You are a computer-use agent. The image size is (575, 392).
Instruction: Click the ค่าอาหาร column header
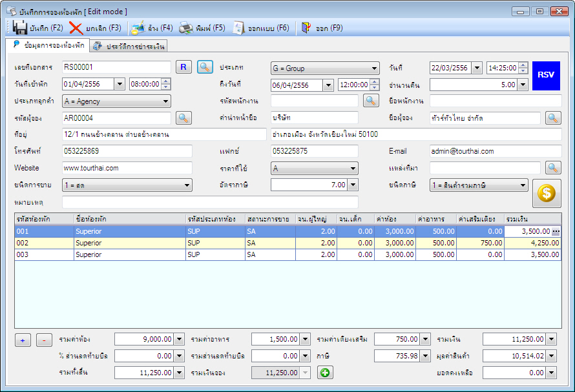[436, 220]
